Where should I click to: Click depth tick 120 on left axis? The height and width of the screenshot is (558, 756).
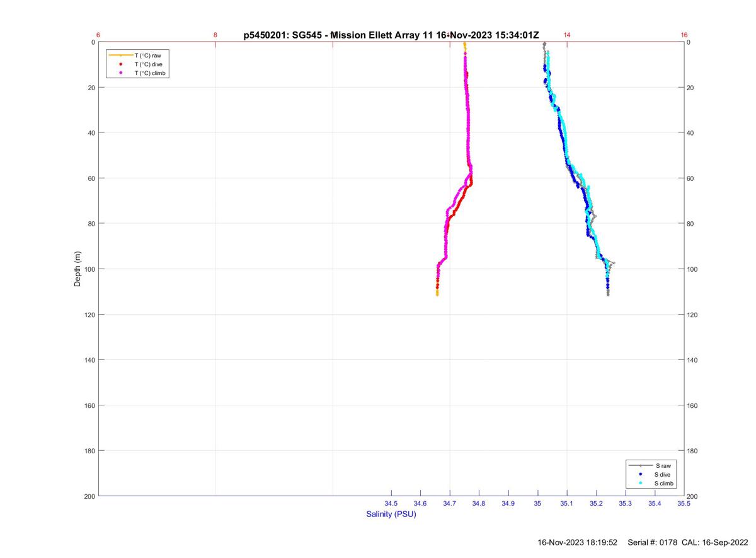pyautogui.click(x=89, y=315)
